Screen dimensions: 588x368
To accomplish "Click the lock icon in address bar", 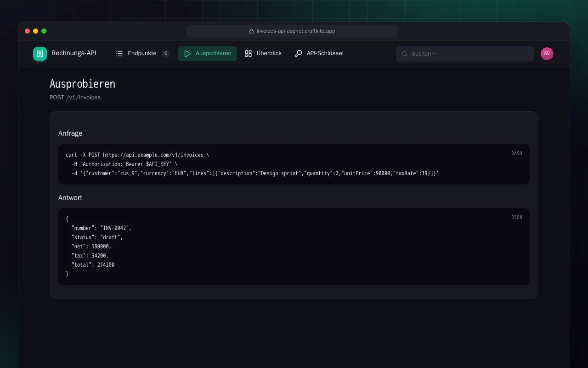I will click(x=251, y=31).
